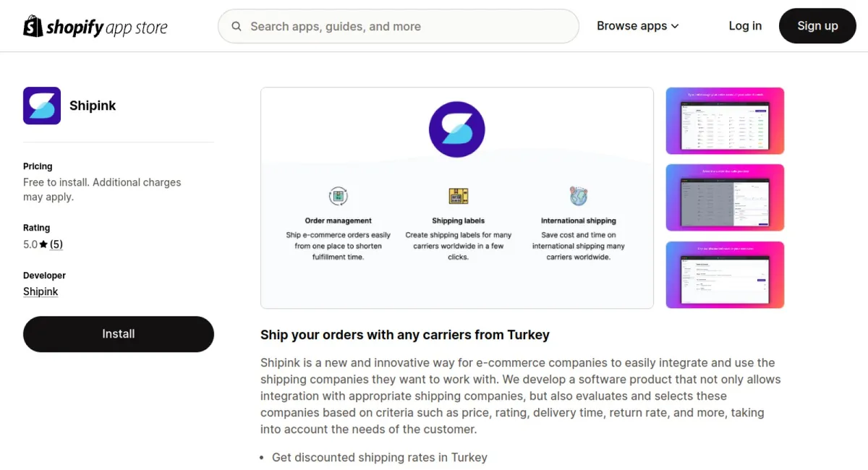Click the Browse apps chevron arrow
Image resolution: width=868 pixels, height=470 pixels.
point(675,26)
